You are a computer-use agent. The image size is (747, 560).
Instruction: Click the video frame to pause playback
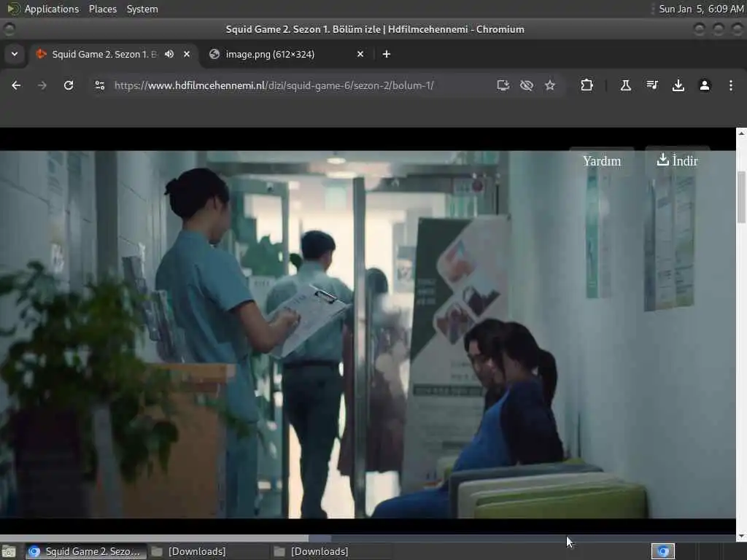tap(368, 334)
